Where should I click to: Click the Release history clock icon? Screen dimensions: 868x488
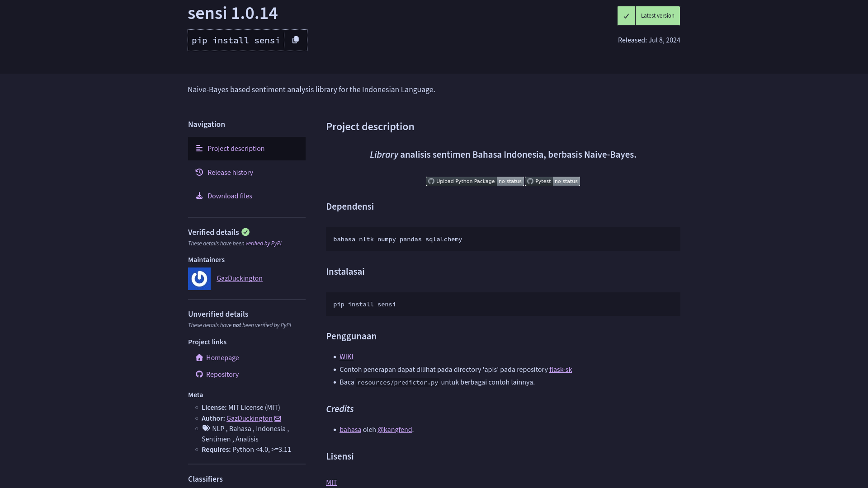point(199,172)
